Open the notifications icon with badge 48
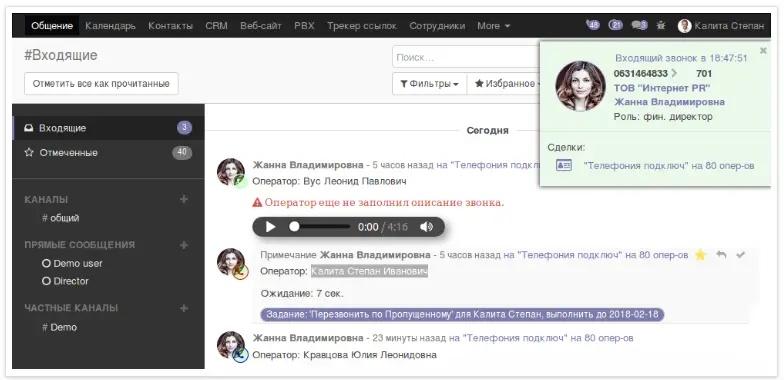The height and width of the screenshot is (380, 784). pos(594,25)
